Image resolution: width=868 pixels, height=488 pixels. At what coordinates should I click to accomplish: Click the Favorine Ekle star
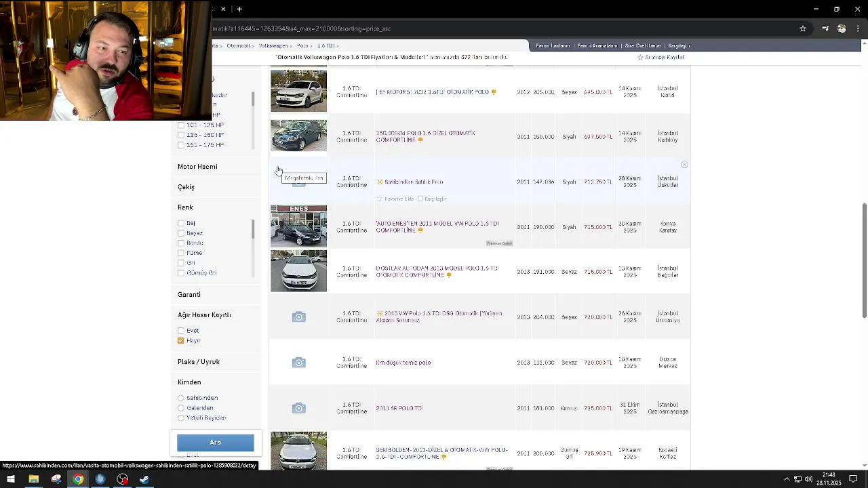click(x=380, y=199)
